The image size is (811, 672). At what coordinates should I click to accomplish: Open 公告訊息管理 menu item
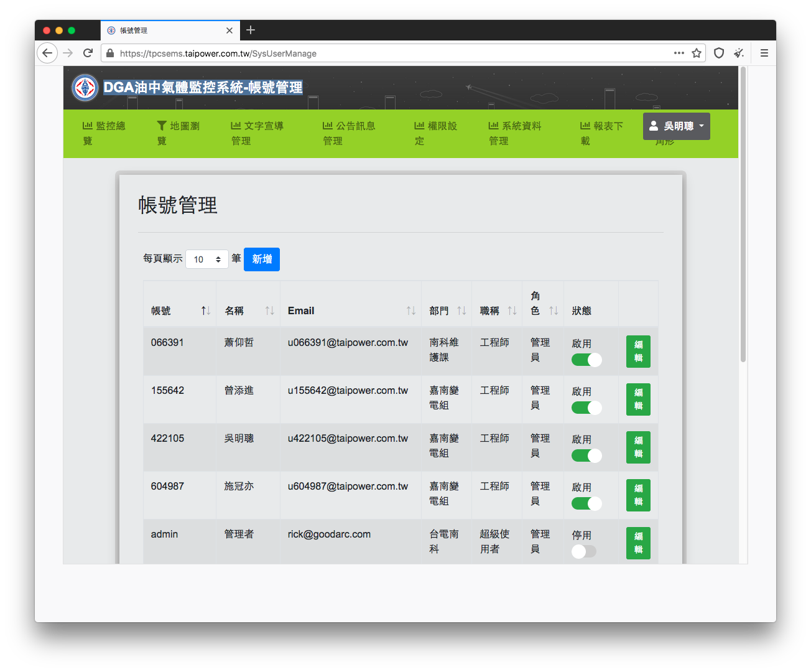[349, 133]
